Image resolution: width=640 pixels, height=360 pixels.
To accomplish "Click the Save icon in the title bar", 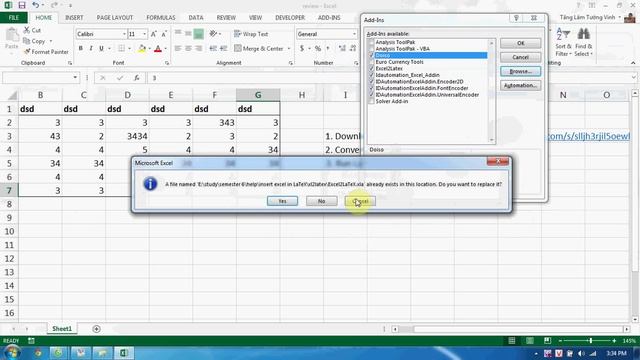I will pyautogui.click(x=22, y=5).
